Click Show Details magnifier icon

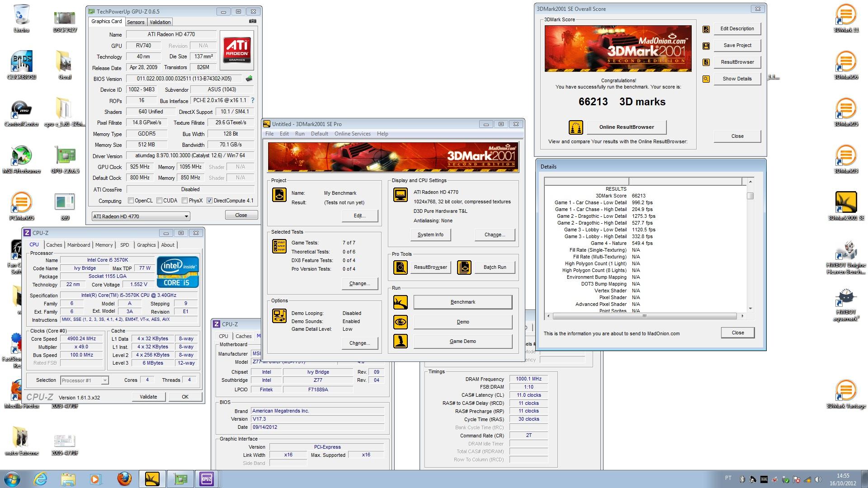706,79
